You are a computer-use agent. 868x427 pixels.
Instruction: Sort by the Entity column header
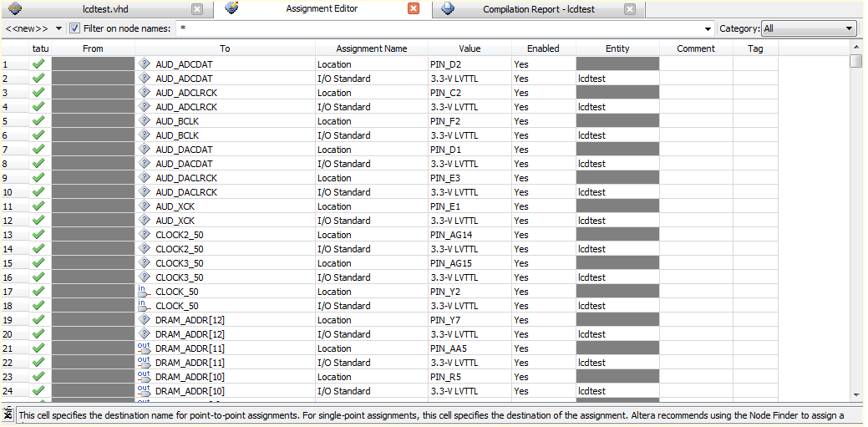(617, 48)
